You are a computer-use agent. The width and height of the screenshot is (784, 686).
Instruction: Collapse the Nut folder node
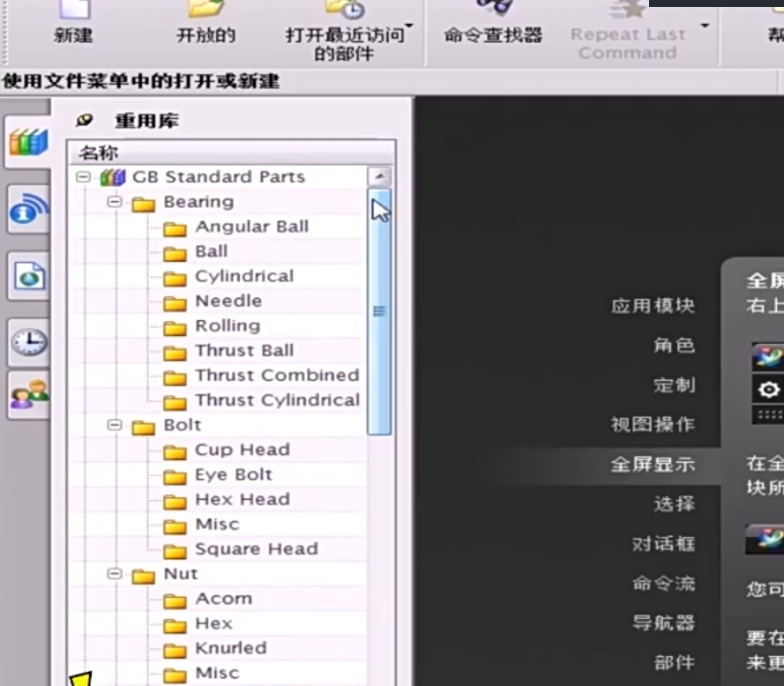click(x=115, y=574)
